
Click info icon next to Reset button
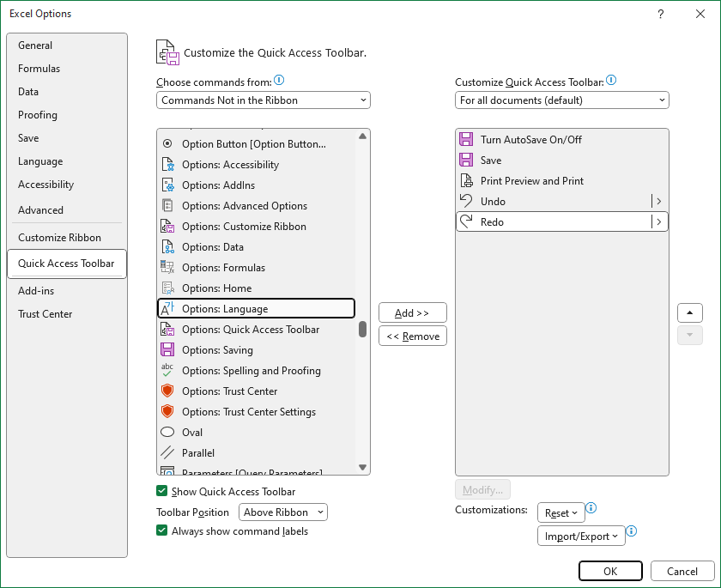[x=591, y=508]
